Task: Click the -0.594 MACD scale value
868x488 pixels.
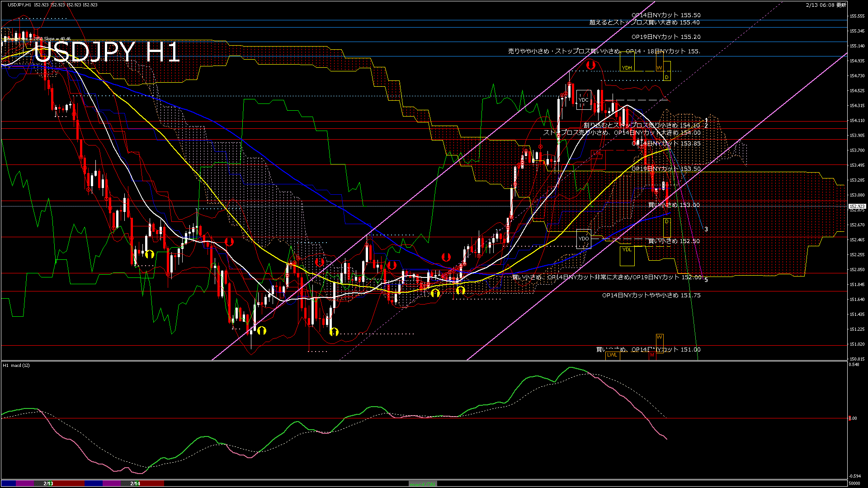Action: coord(854,476)
